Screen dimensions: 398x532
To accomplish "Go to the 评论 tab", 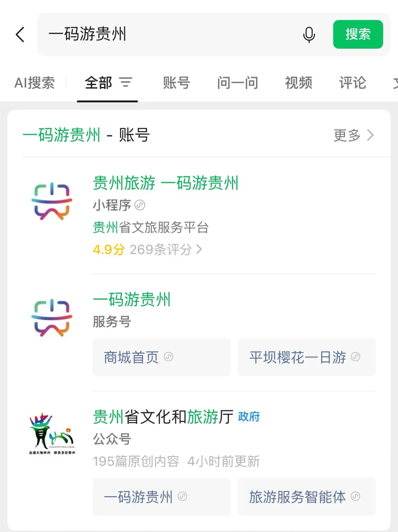I will [353, 83].
